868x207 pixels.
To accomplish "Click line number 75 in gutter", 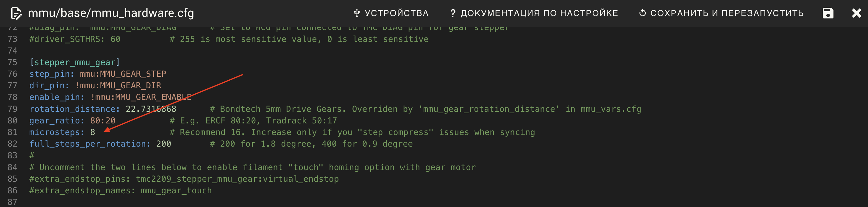I will click(13, 62).
